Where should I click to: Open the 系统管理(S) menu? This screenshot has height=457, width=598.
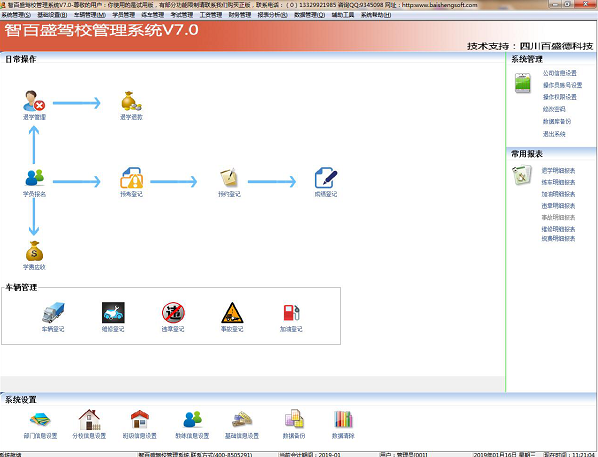[16, 15]
